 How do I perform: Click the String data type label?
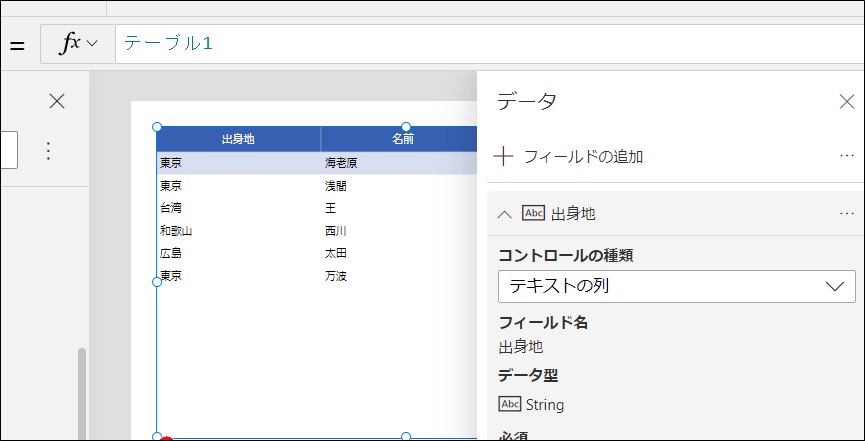coord(545,405)
